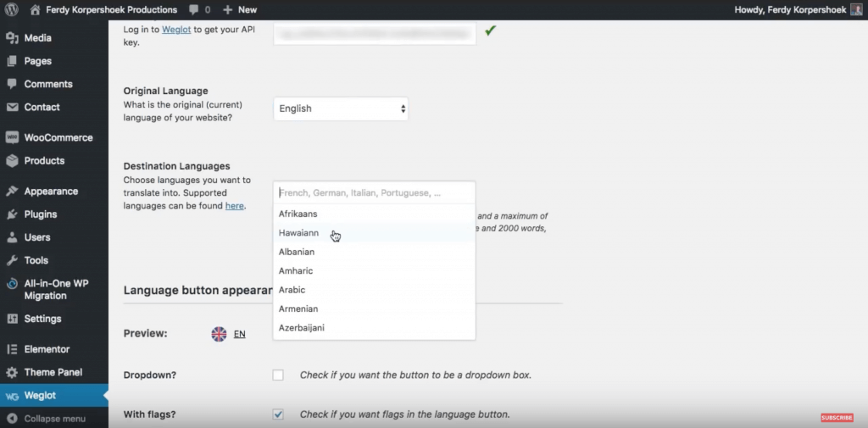Image resolution: width=868 pixels, height=428 pixels.
Task: Click the WooCommerce sidebar icon
Action: [x=12, y=137]
